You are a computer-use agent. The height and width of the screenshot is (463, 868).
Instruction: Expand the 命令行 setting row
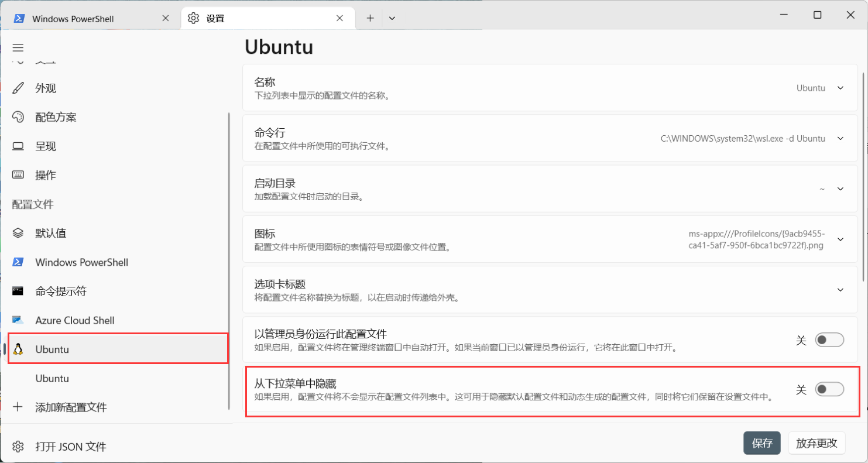point(550,138)
